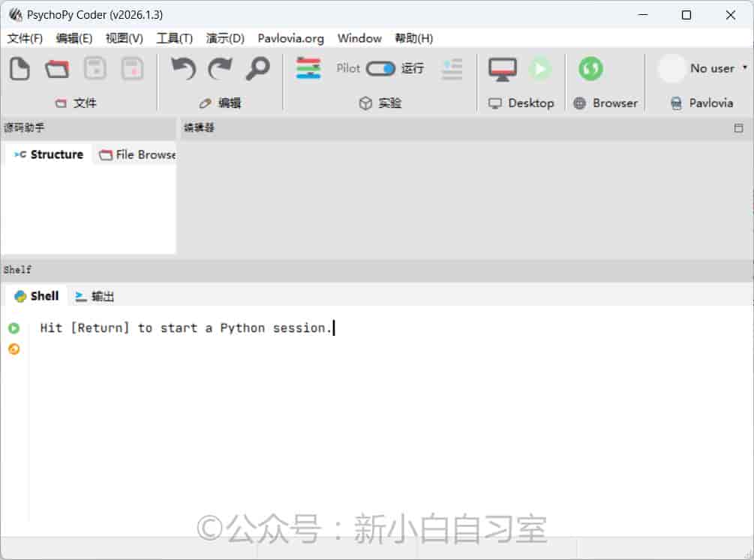The image size is (754, 560).
Task: Maximize the editor pane with its corner icon
Action: point(738,128)
